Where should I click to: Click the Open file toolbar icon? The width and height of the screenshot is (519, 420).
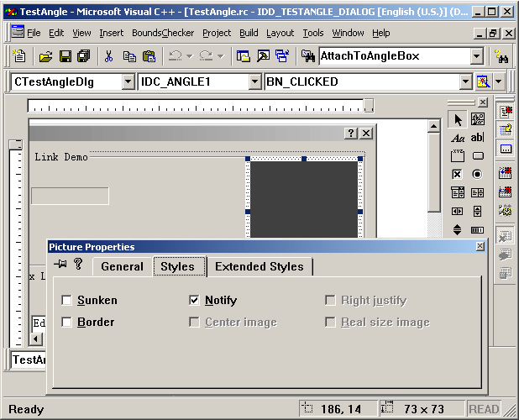45,56
